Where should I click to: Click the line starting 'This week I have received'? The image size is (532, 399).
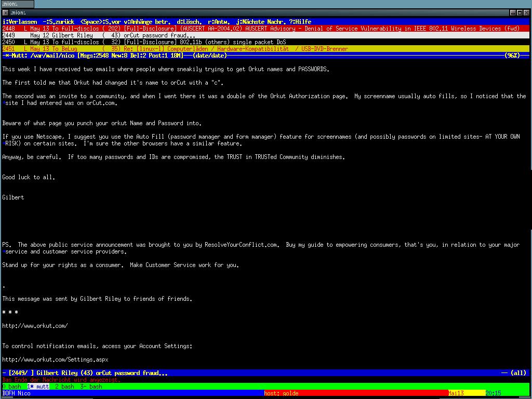[166, 69]
